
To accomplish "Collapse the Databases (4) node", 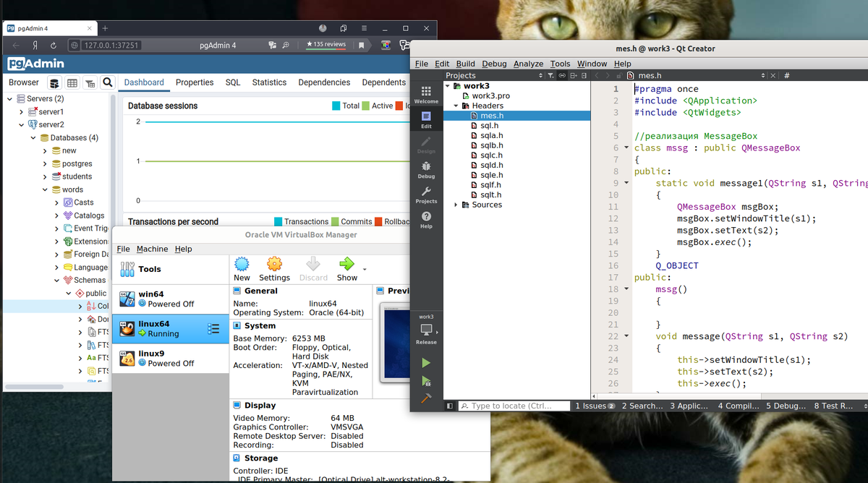I will (33, 138).
